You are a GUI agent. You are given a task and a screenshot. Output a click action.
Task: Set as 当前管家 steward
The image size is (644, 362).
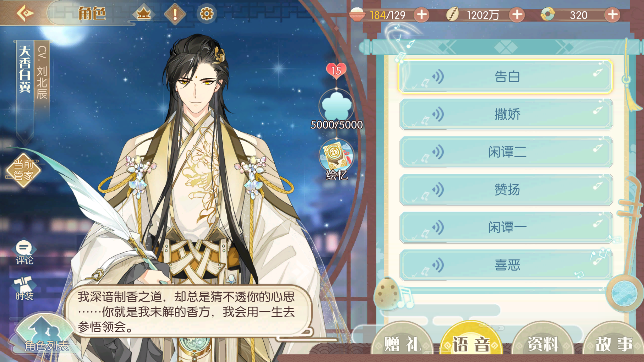point(23,170)
